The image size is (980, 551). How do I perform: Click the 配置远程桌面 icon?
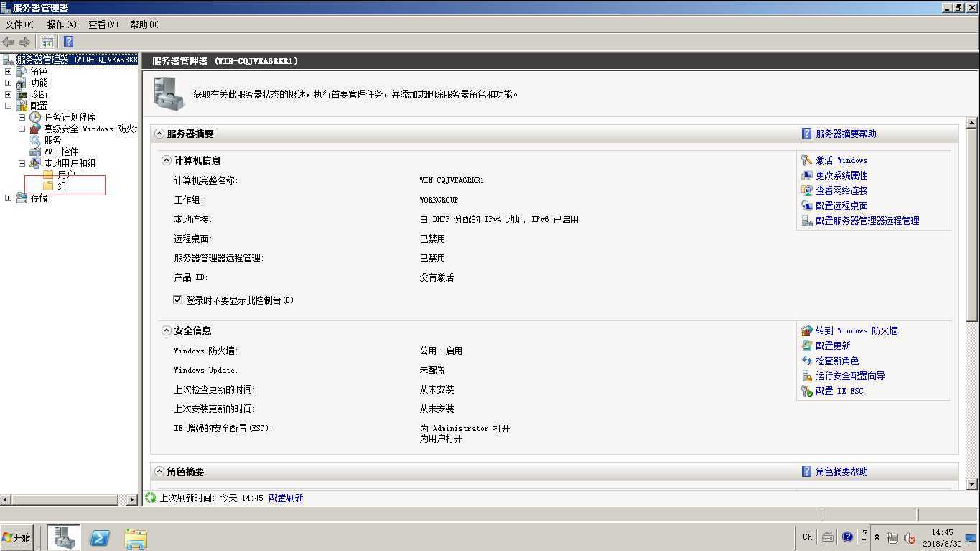tap(807, 205)
